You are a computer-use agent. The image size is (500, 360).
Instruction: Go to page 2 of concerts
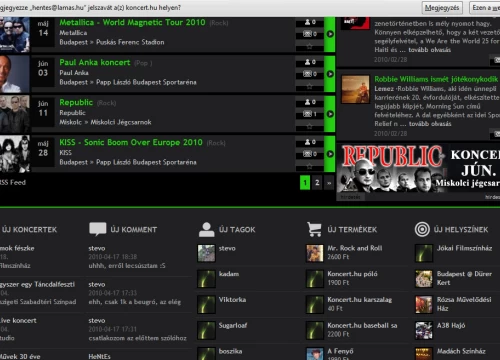317,183
